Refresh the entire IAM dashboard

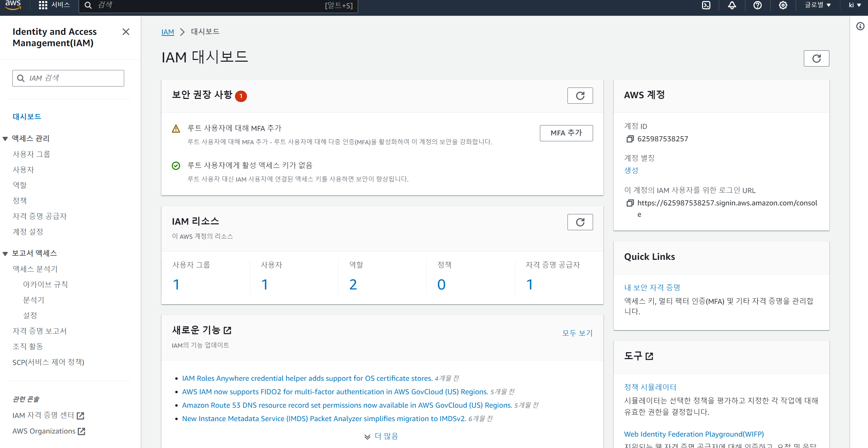(816, 58)
